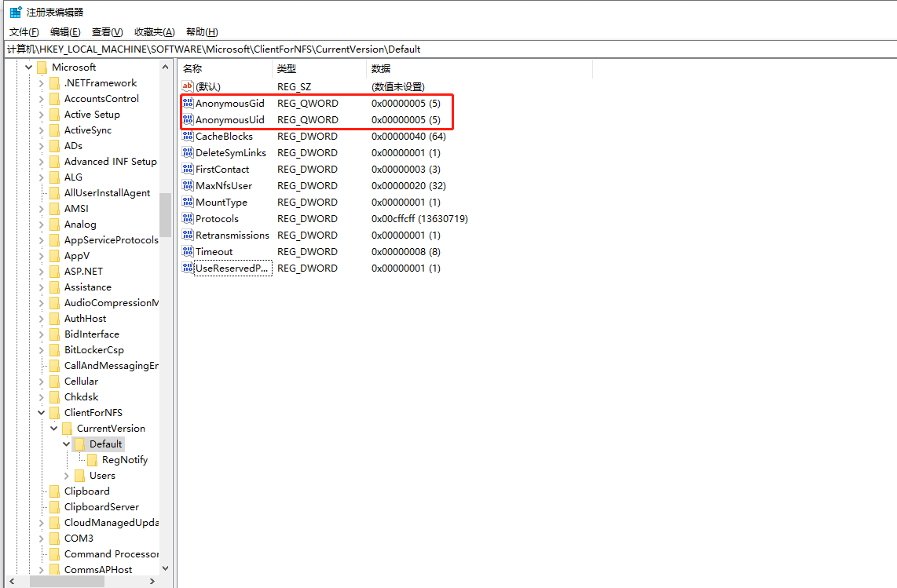Viewport: 897px width, 588px height.
Task: Open the 文件(F) menu
Action: (x=24, y=32)
